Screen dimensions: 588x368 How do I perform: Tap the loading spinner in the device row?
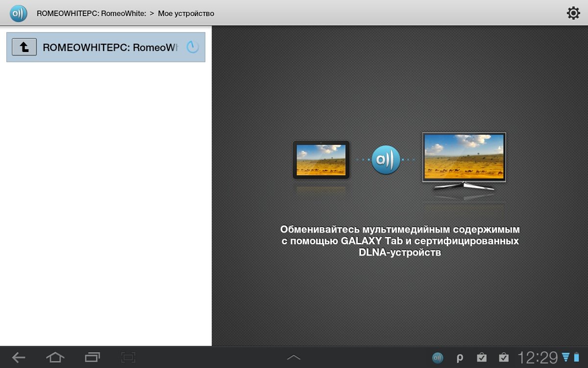point(193,47)
